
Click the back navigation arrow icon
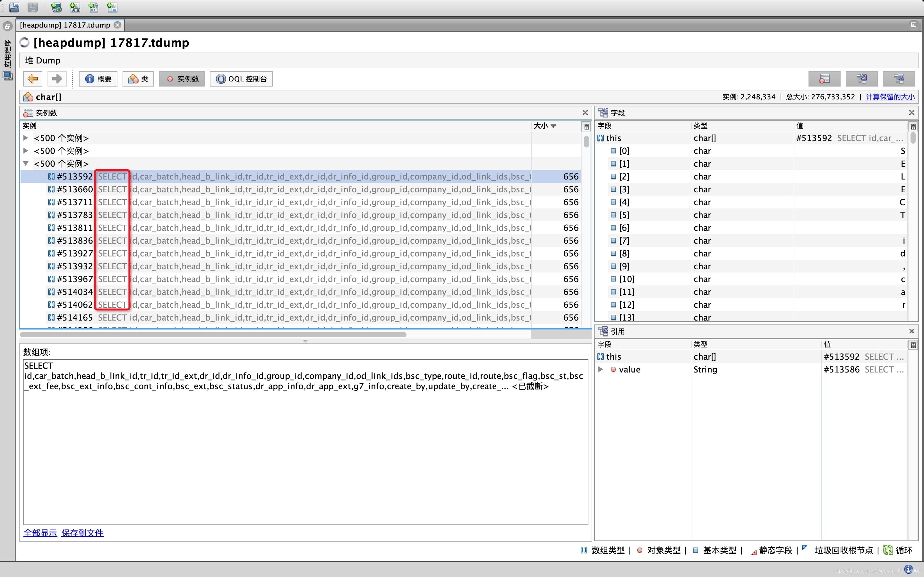[x=32, y=79]
